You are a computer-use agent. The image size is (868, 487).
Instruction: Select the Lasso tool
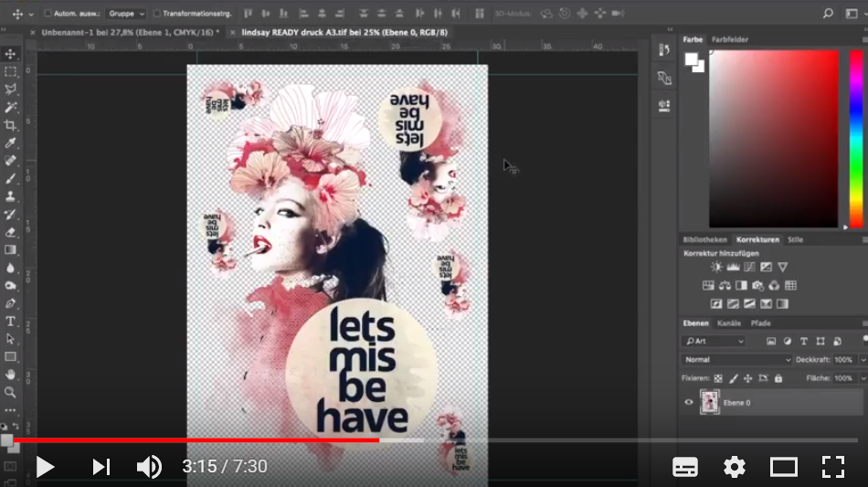coord(11,90)
